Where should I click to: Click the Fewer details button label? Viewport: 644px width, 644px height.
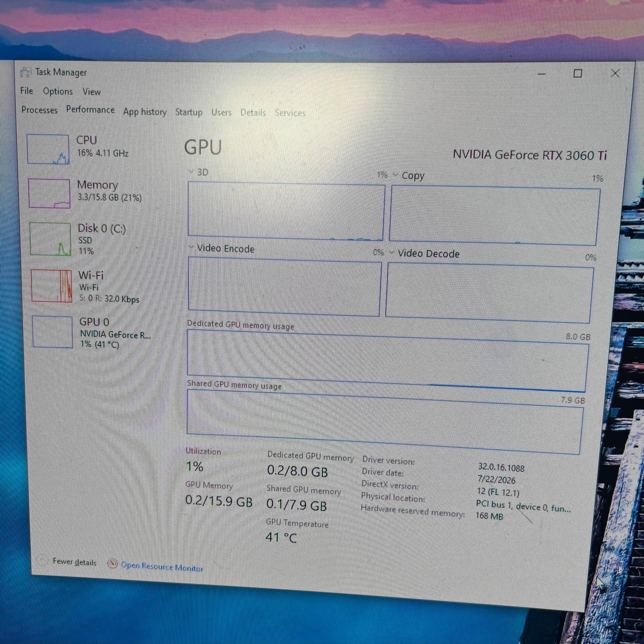(75, 562)
